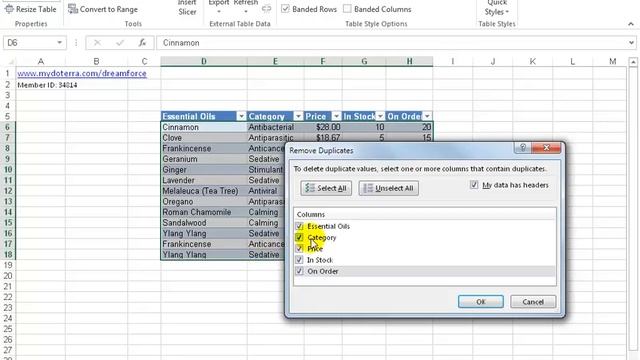Screen dimensions: 640x360
Task: Open the In Stock filter dropdown
Action: point(380,116)
